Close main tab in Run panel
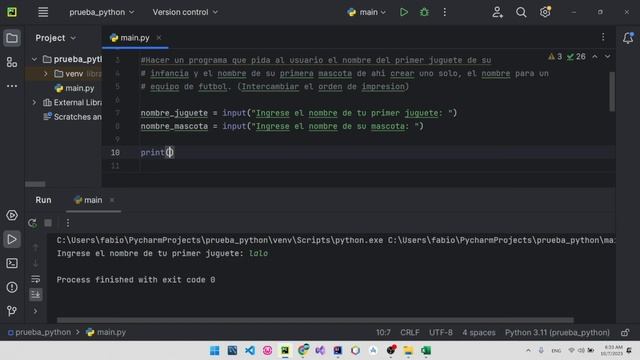Image resolution: width=640 pixels, height=360 pixels. pyautogui.click(x=112, y=200)
